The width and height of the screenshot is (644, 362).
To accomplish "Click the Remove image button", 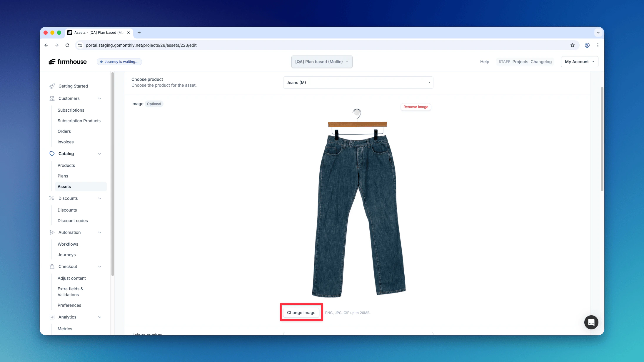I will tap(416, 107).
